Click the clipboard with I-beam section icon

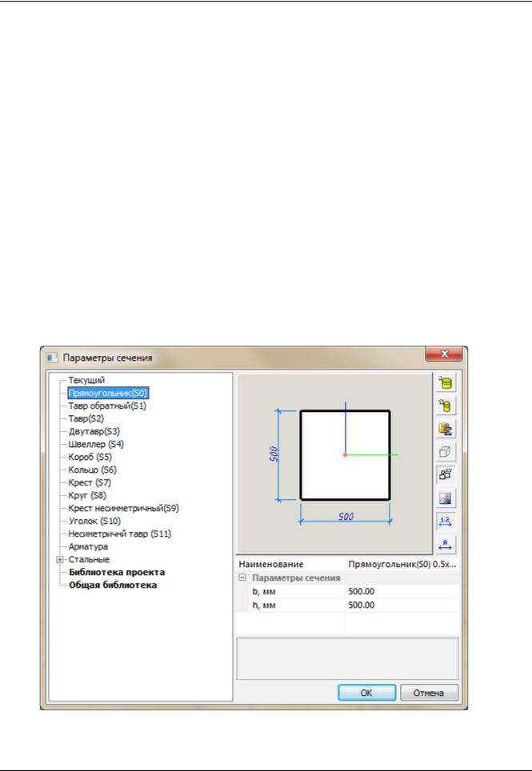click(x=446, y=429)
